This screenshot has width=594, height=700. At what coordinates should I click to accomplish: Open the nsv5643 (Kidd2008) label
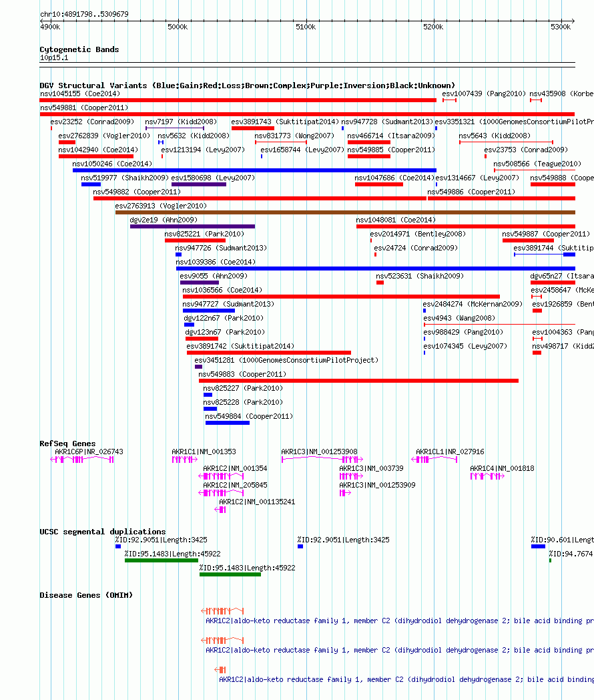click(495, 136)
